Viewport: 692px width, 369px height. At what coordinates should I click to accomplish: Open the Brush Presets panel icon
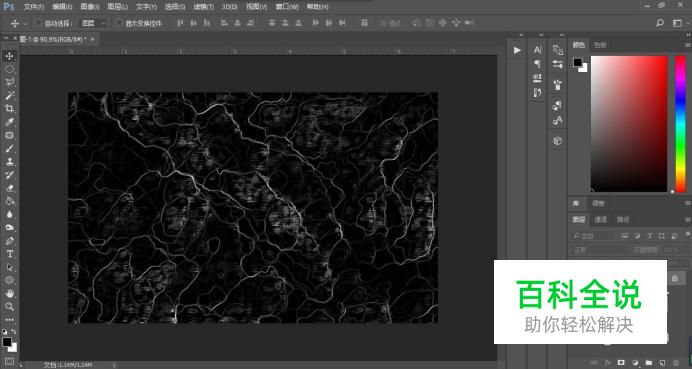click(557, 84)
